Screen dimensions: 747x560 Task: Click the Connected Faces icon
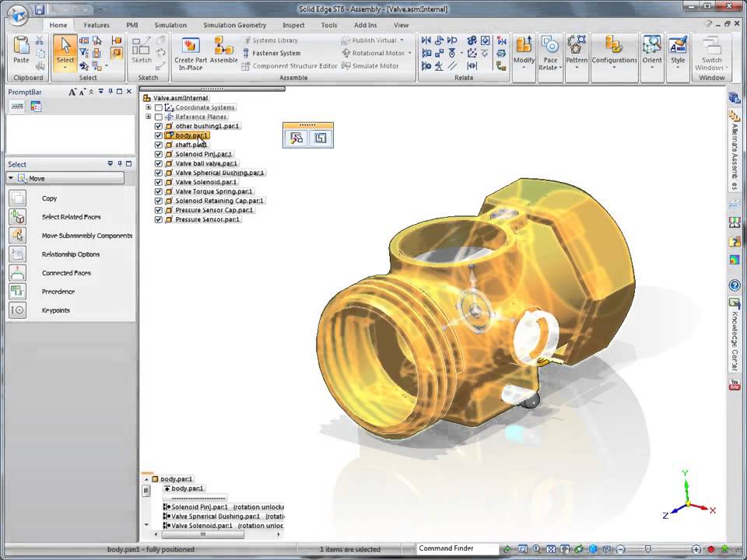pyautogui.click(x=18, y=273)
